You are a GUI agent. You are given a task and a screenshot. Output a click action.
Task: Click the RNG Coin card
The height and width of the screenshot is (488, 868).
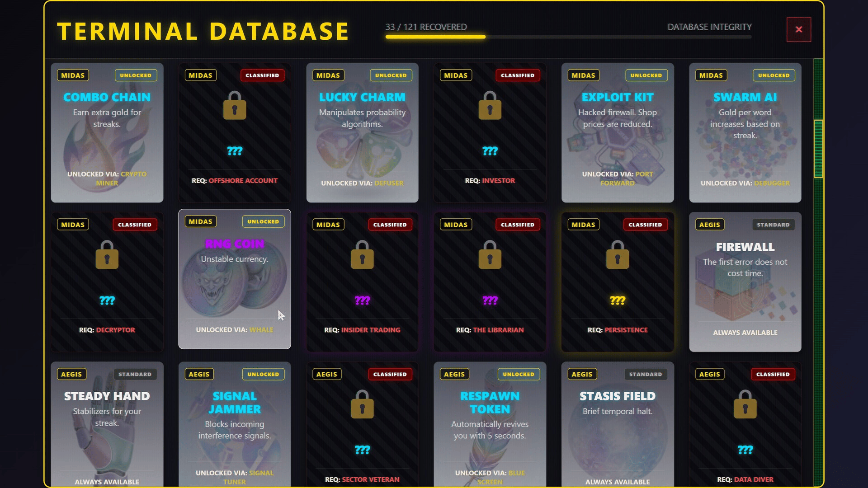pos(235,279)
